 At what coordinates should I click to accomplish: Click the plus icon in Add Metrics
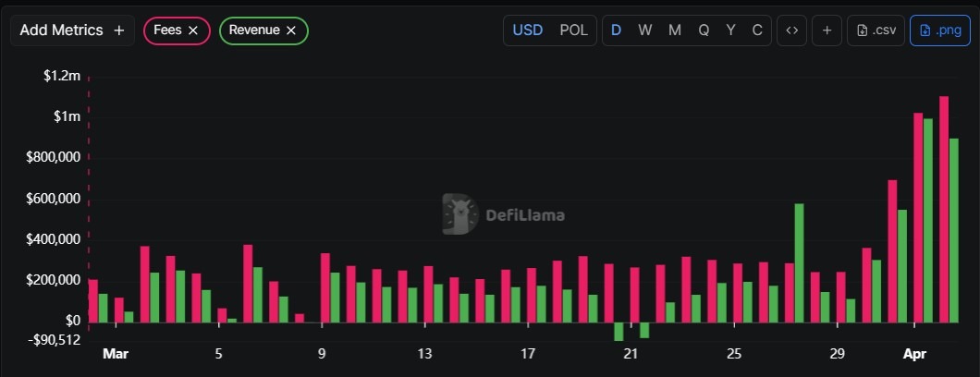coord(118,30)
